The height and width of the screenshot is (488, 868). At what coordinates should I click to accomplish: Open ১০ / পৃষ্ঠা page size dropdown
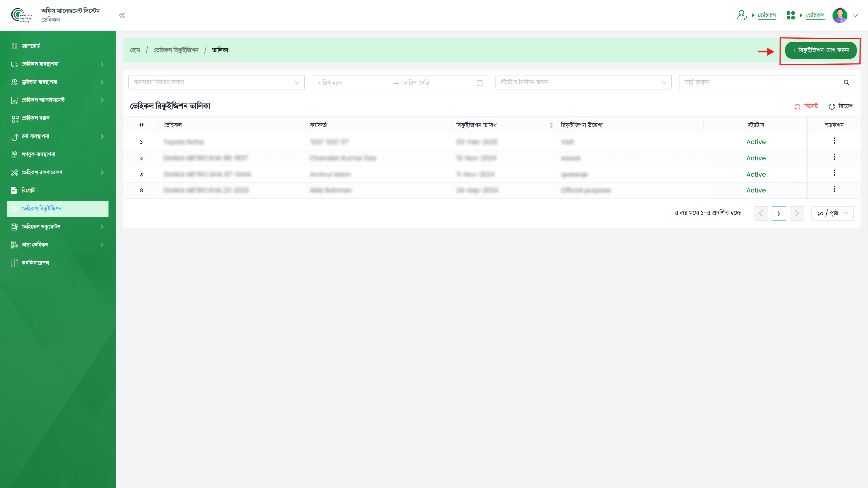(832, 213)
